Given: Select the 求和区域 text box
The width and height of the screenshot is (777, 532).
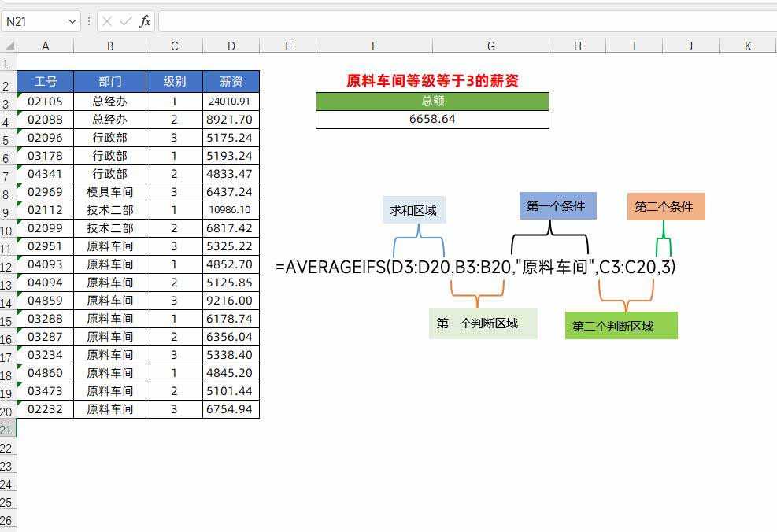Looking at the screenshot, I should [x=414, y=210].
